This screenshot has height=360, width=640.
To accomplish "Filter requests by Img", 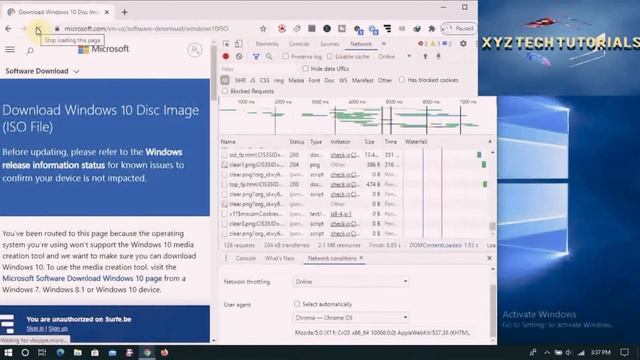I will coord(279,80).
